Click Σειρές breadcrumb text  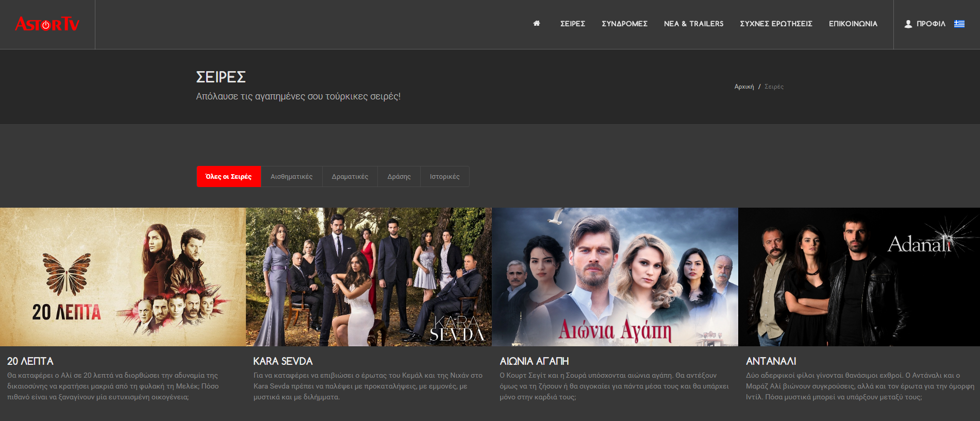[x=774, y=87]
